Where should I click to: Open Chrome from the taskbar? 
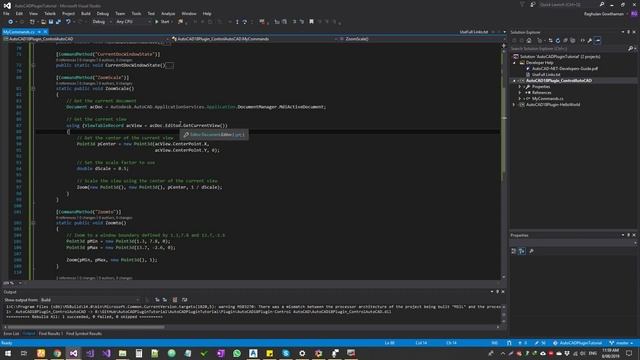coord(57,353)
